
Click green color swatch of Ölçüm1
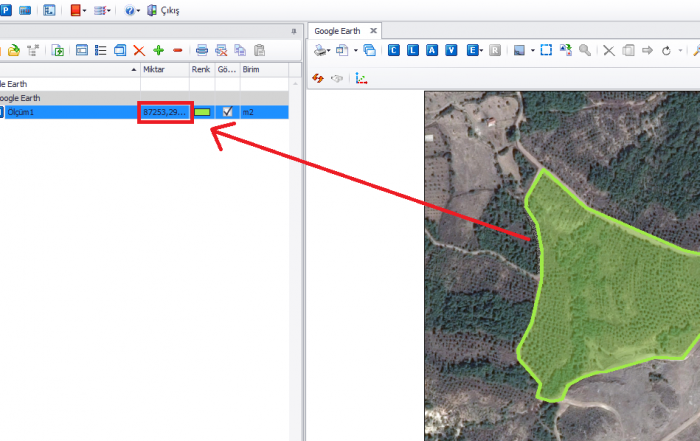203,112
